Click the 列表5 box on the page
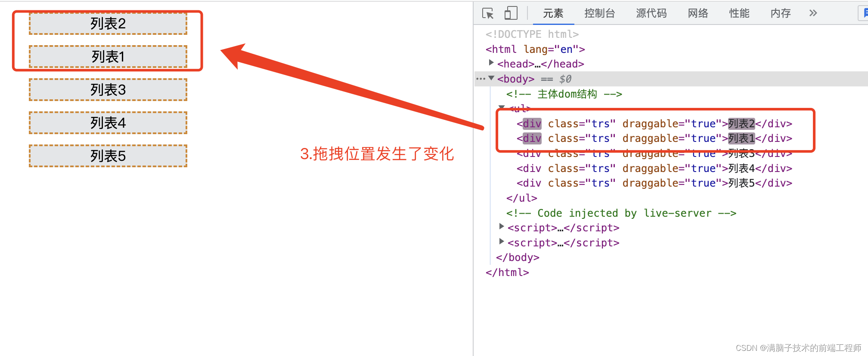Screen dimensions: 868x356 (x=108, y=156)
